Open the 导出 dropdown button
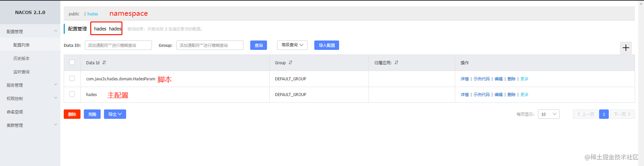This screenshot has height=166, width=644. pyautogui.click(x=115, y=114)
